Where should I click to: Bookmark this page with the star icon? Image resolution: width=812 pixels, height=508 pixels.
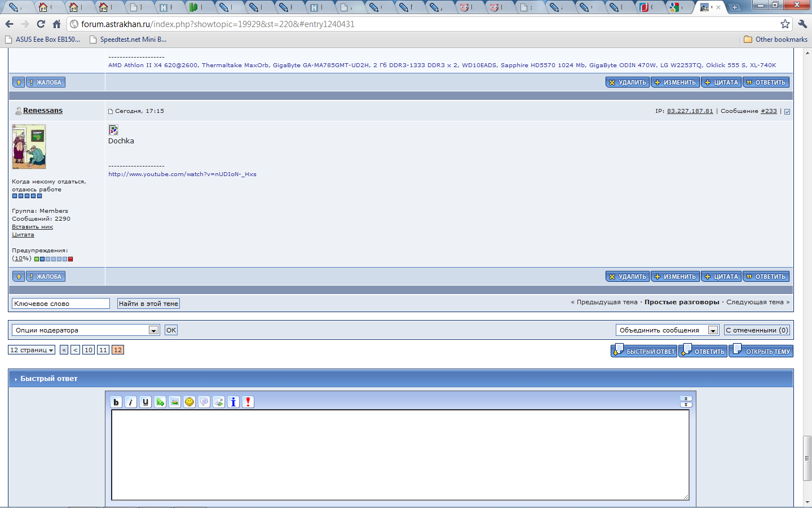coord(785,24)
